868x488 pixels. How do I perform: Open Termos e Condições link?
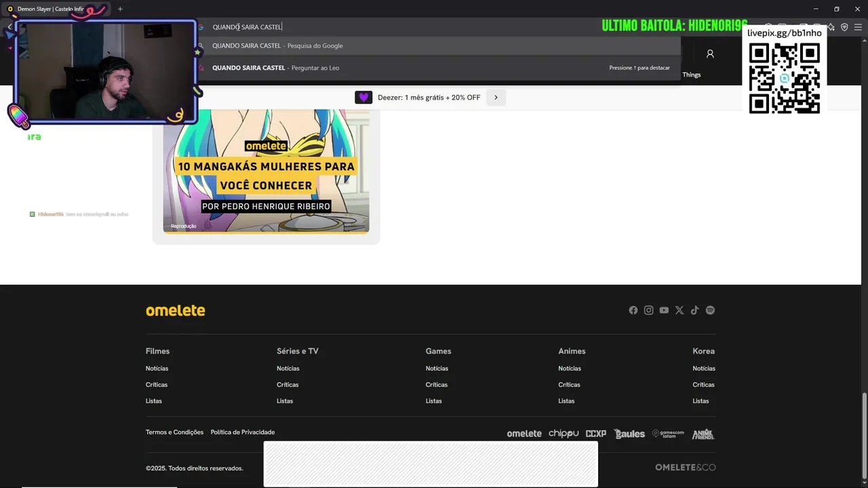click(x=174, y=432)
